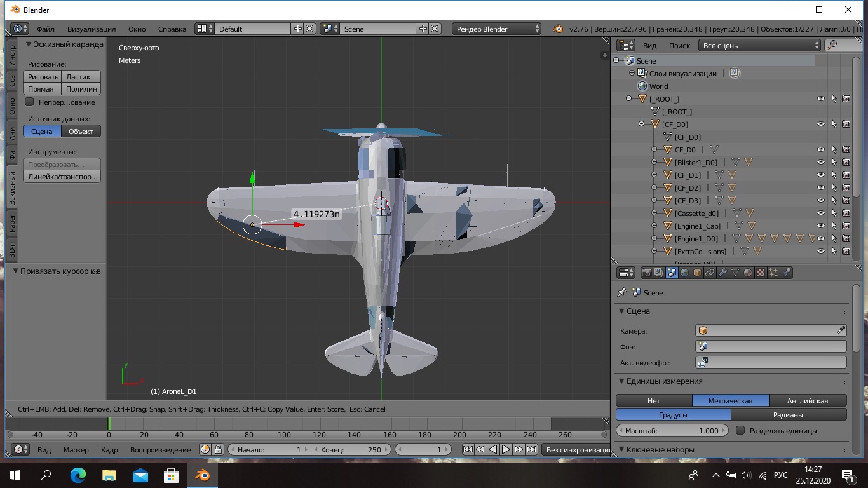Open the Render properties camera tab

647,273
